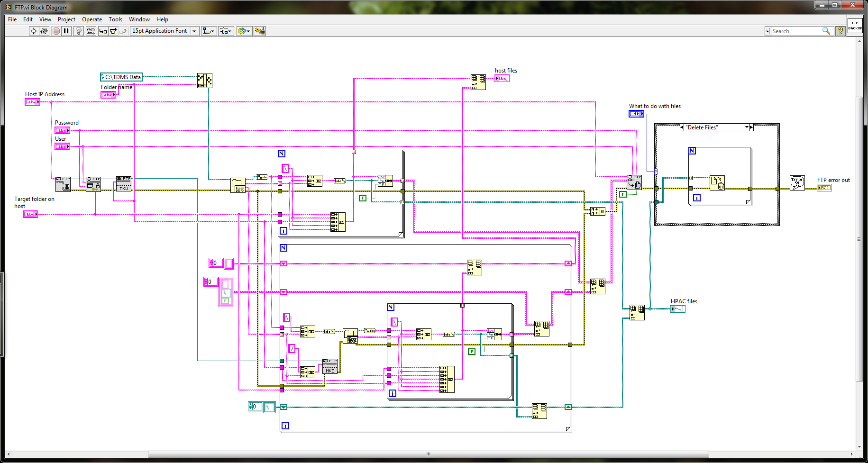Click the FTP BACKUP VI icon pane
The image size is (868, 463).
(855, 26)
